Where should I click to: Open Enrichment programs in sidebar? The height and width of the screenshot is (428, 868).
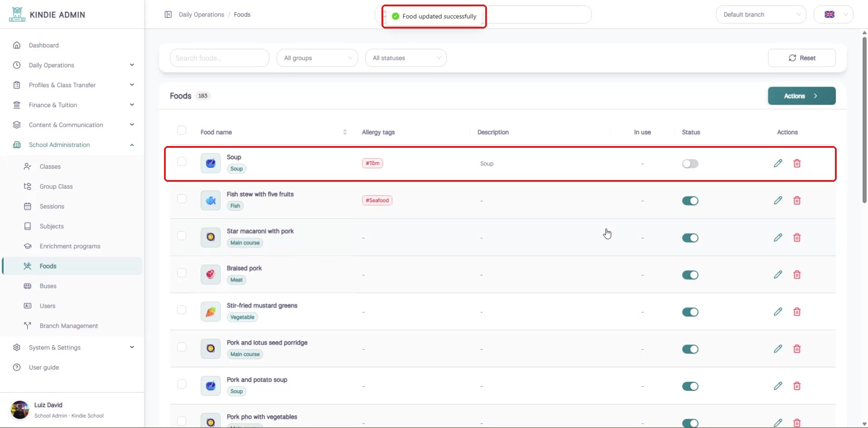tap(72, 246)
